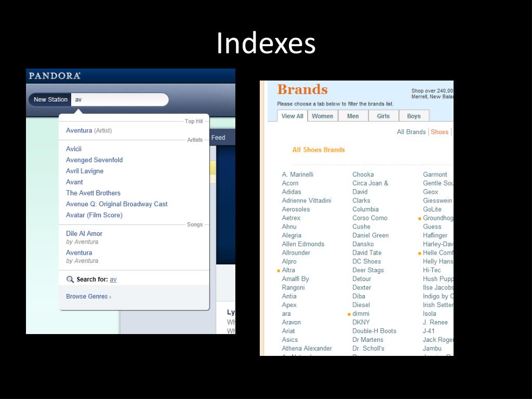Image resolution: width=532 pixels, height=399 pixels.
Task: Switch to the Girls brands tab
Action: pos(383,116)
